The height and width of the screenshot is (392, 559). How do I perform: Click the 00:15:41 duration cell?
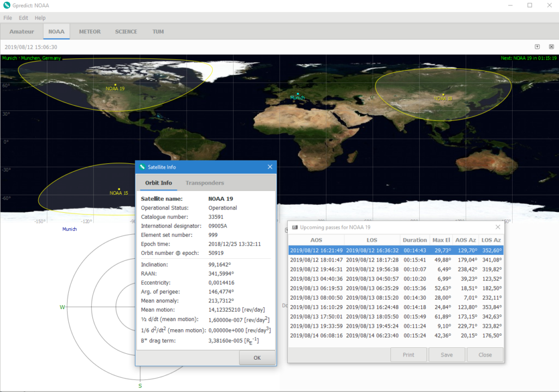tap(415, 260)
